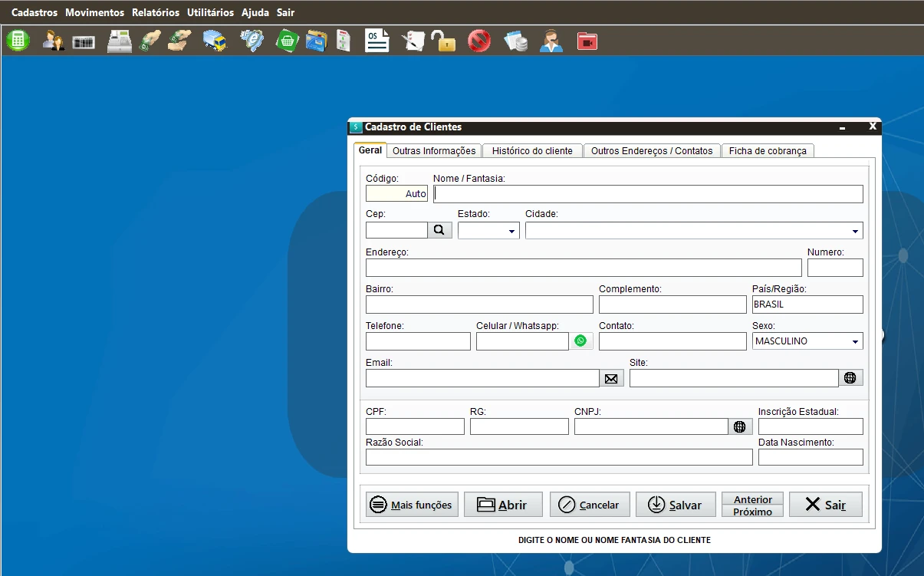Click the barcode icon in the toolbar
The image size is (924, 576).
(x=84, y=42)
